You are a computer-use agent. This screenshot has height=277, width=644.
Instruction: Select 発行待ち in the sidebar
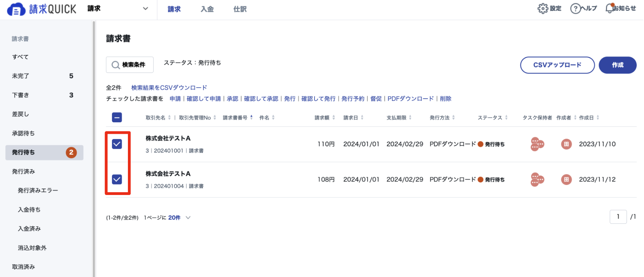tap(44, 153)
